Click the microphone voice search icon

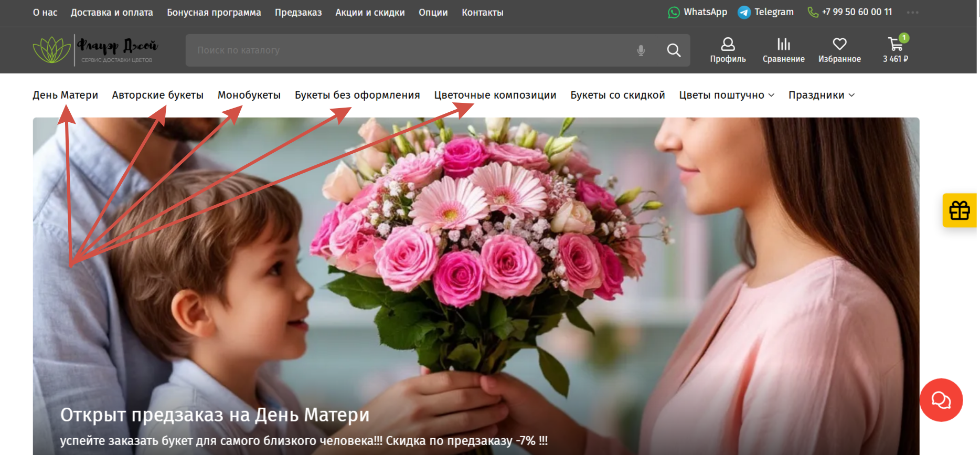click(x=641, y=50)
